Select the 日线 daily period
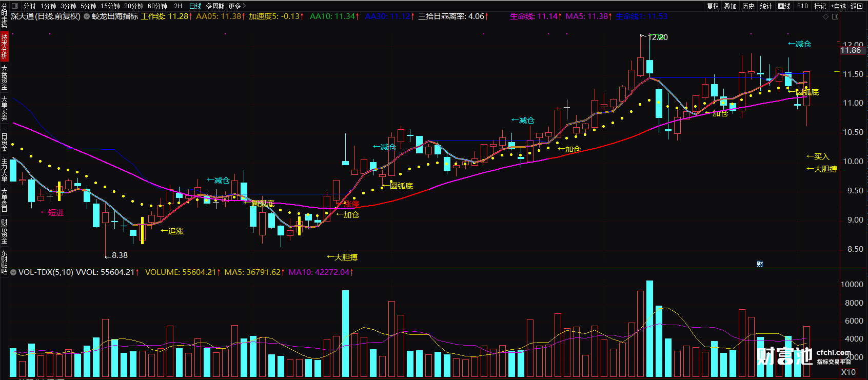Screen dimensions: 868x380 [x=195, y=6]
